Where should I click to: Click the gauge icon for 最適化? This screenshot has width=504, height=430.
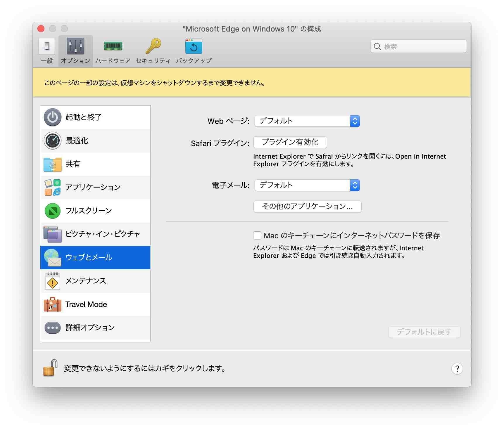[53, 141]
